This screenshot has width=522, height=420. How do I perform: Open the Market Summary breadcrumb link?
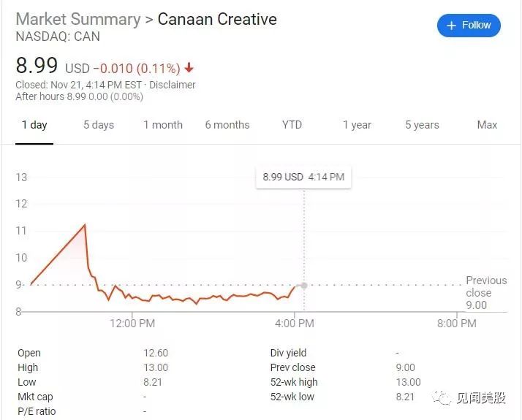[78, 19]
